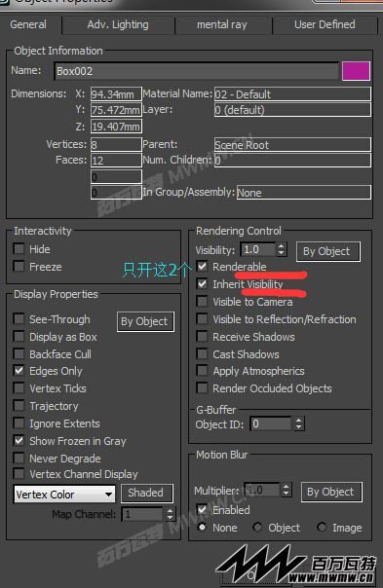The image size is (383, 588).
Task: Toggle the Freeze checkbox
Action: pos(19,267)
